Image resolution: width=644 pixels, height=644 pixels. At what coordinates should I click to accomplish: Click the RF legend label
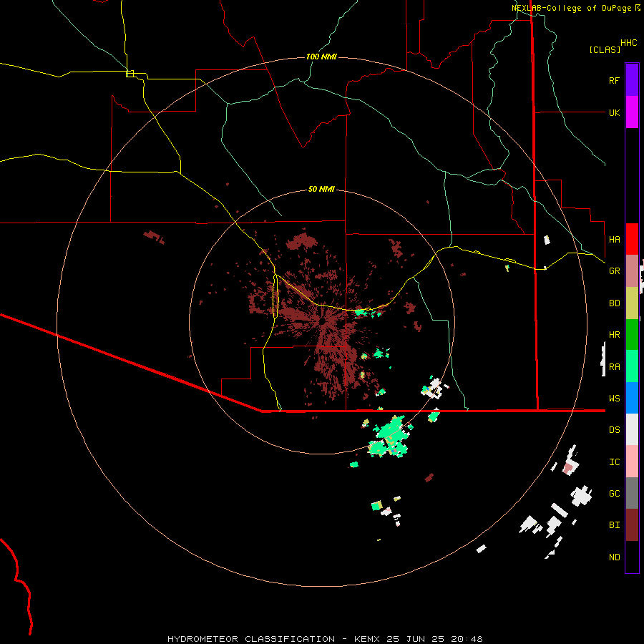click(614, 80)
